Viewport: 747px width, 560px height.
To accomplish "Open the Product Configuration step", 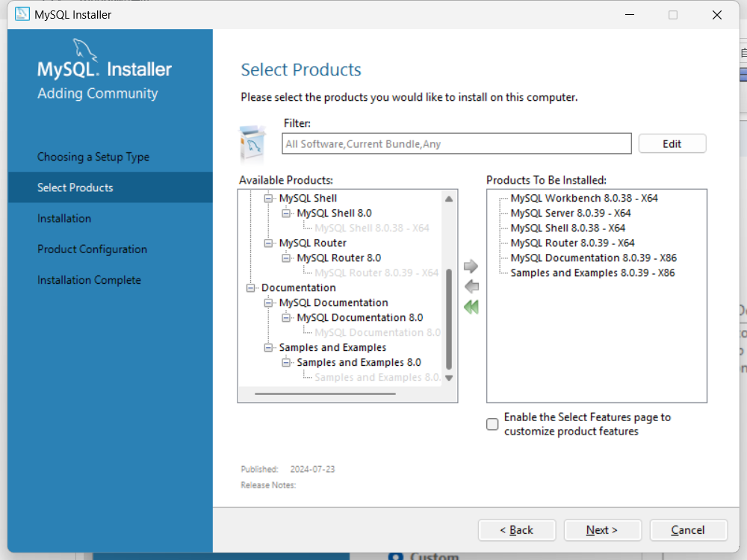I will tap(93, 249).
